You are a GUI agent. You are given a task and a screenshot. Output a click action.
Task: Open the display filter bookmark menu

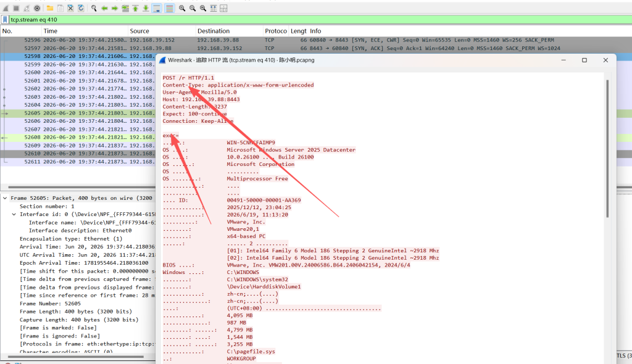point(5,19)
